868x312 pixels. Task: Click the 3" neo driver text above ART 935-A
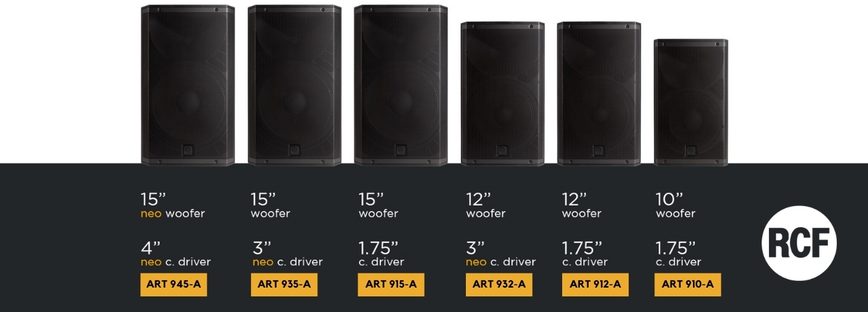(x=287, y=254)
